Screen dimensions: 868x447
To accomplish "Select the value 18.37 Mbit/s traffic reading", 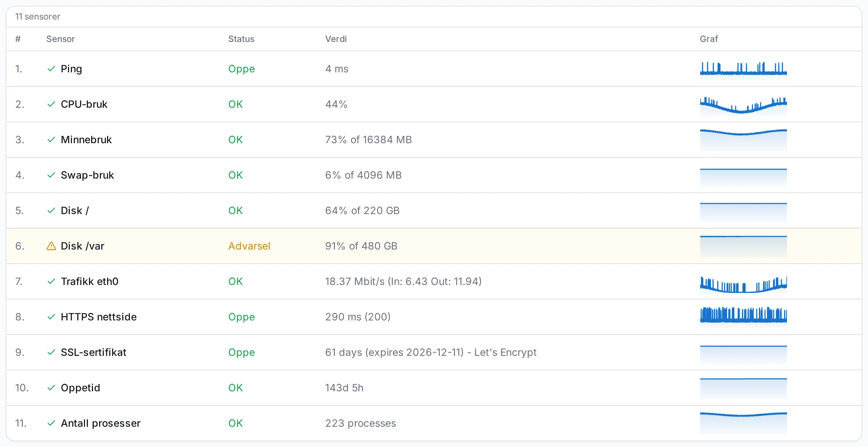I will point(403,281).
